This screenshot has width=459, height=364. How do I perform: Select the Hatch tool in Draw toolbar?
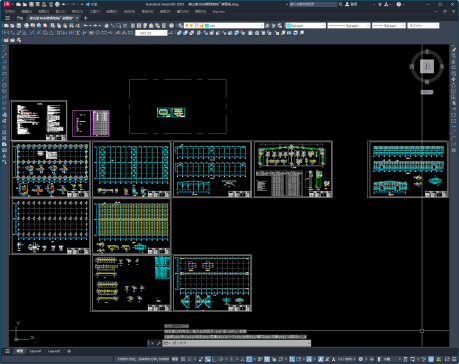4,132
